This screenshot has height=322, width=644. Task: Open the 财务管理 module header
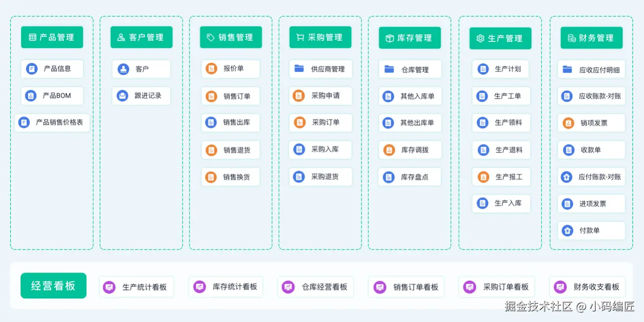click(591, 38)
